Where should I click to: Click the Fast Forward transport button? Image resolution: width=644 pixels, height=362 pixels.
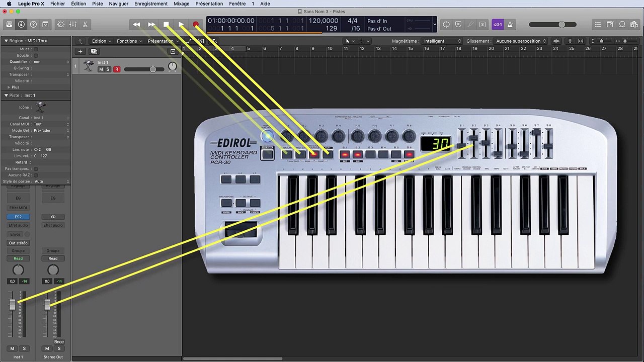click(151, 24)
